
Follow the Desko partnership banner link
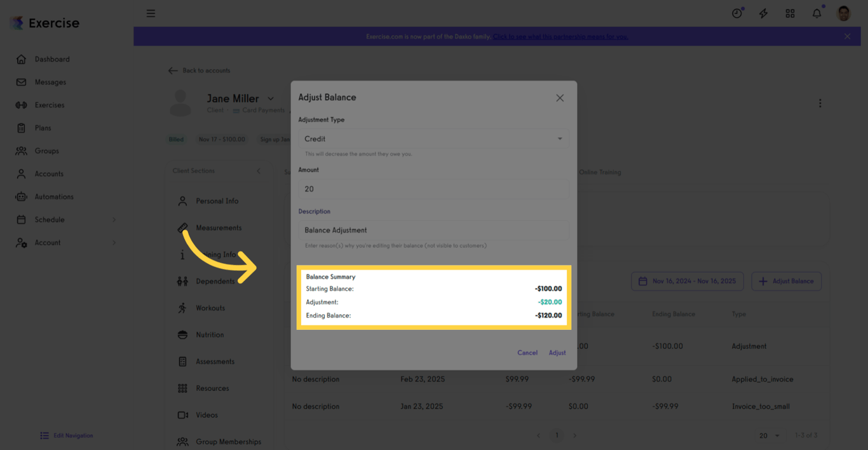[560, 36]
